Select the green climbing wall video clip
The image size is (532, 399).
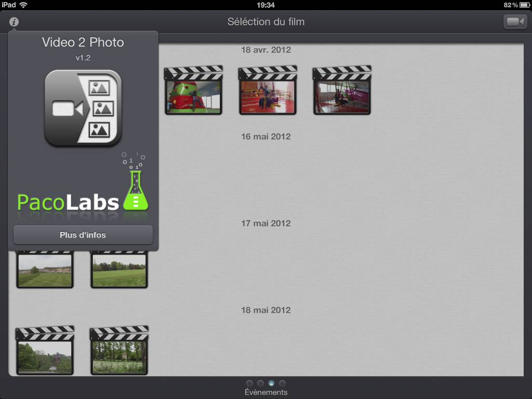click(x=193, y=90)
